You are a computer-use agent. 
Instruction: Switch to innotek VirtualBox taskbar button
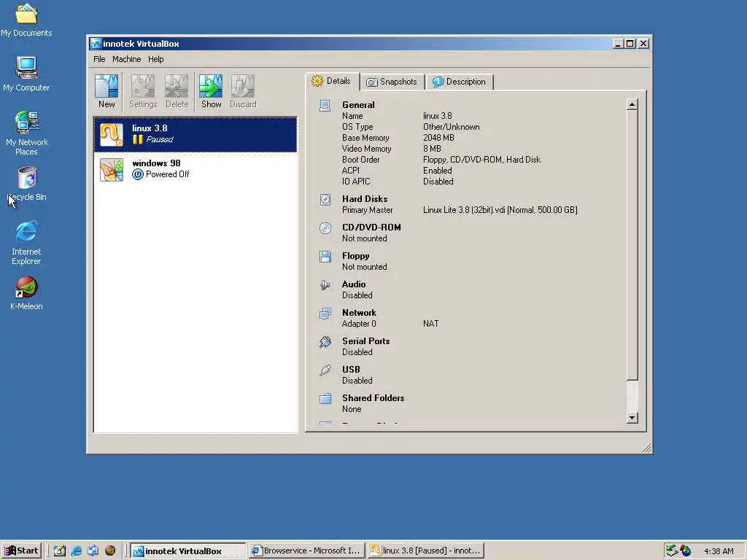187,551
